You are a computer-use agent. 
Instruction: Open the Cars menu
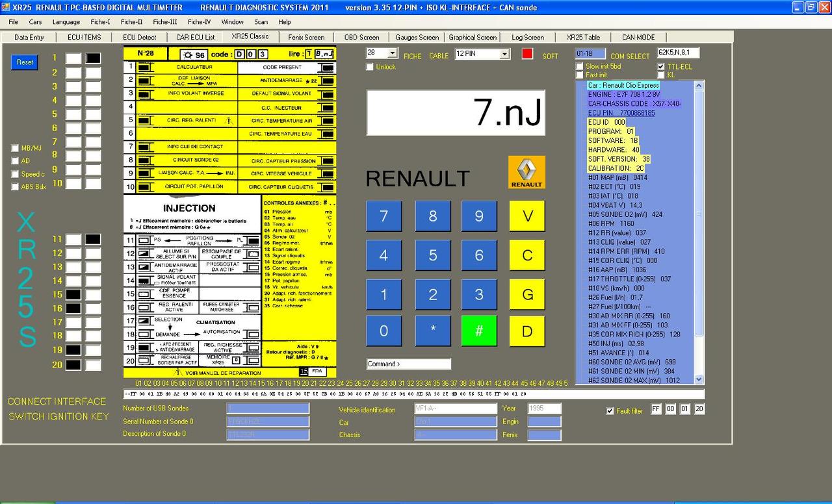coord(35,22)
